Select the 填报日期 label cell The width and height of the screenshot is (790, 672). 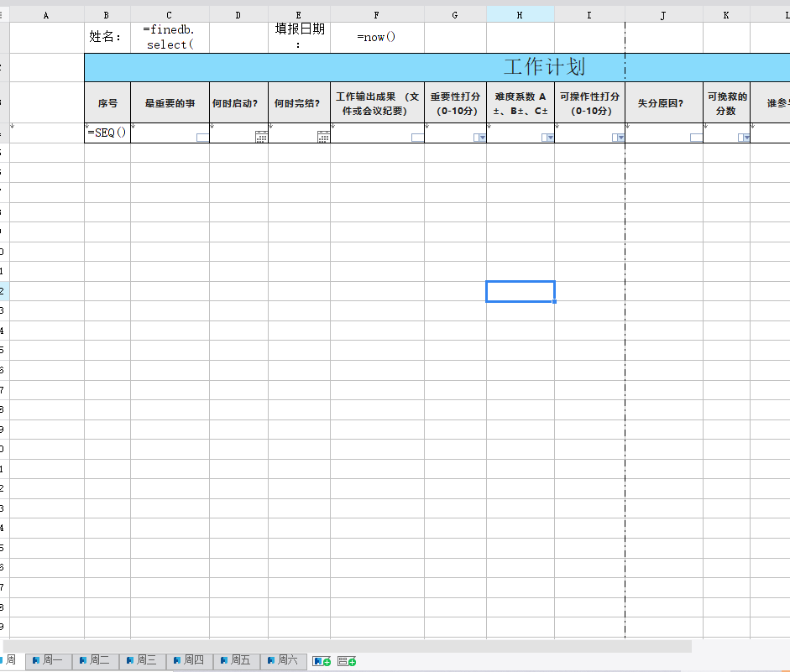tap(299, 37)
